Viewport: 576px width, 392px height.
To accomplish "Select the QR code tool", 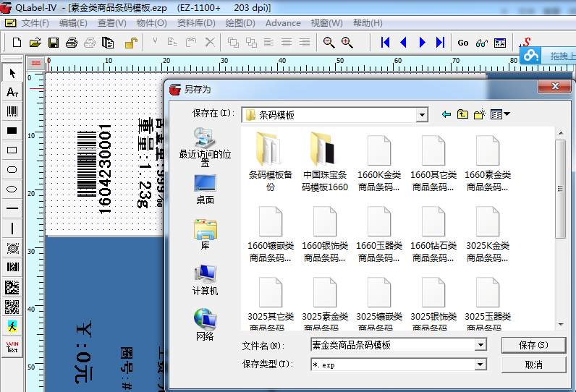I will 12,307.
